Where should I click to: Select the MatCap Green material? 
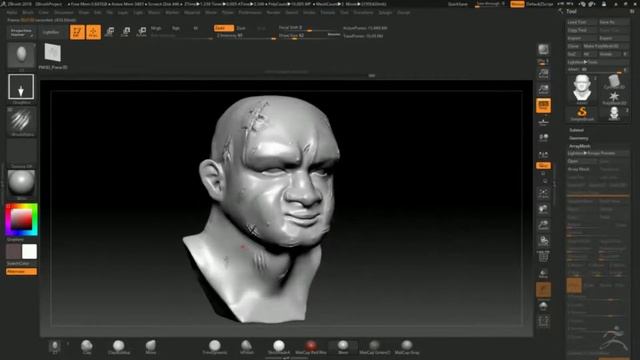pyautogui.click(x=374, y=347)
